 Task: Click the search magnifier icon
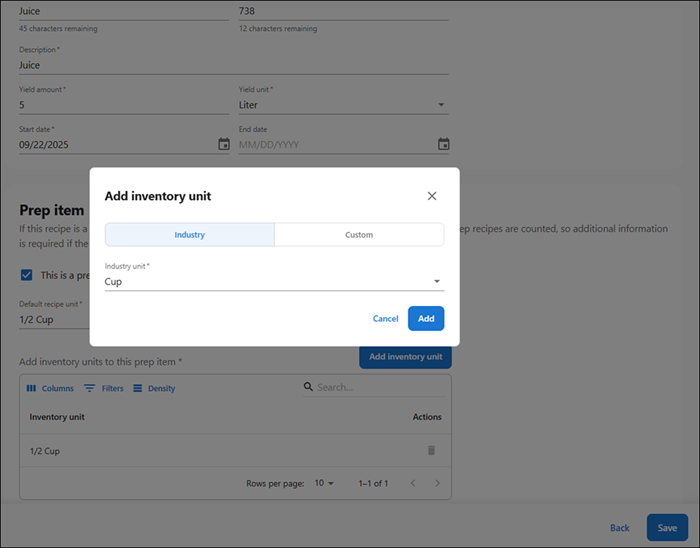(x=309, y=388)
